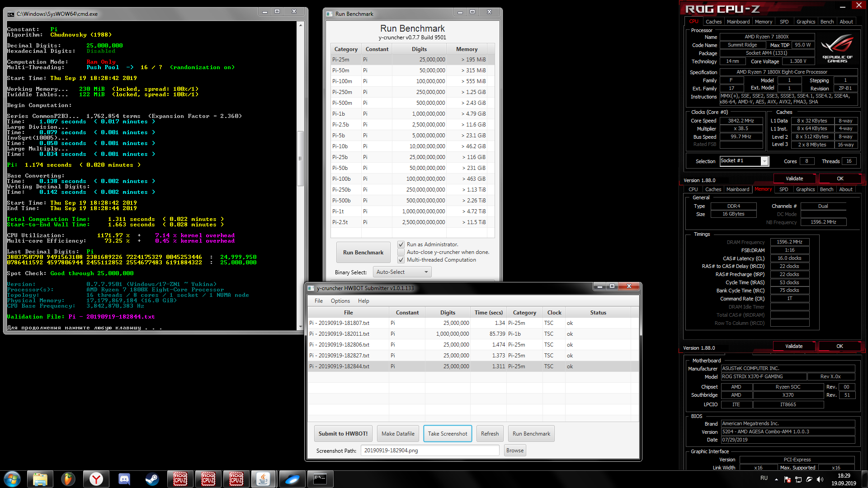Click the Screenshot Path input field
This screenshot has width=868, height=488.
click(430, 450)
